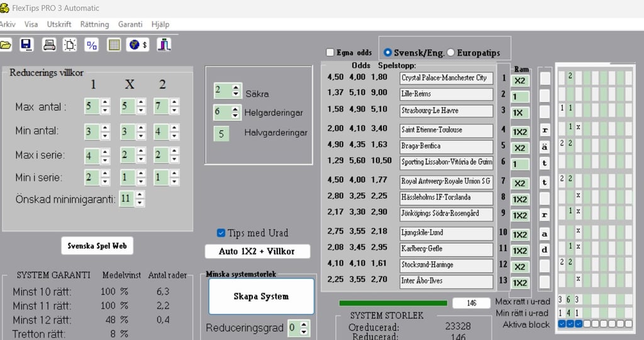
Task: Check the last Aktiva block checkbox
Action: [x=629, y=324]
